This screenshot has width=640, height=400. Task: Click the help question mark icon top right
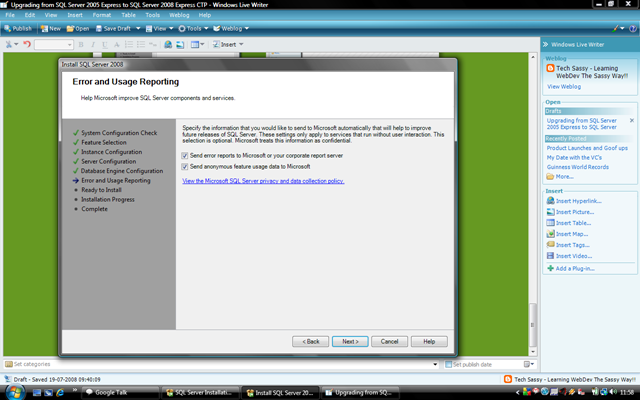[633, 29]
